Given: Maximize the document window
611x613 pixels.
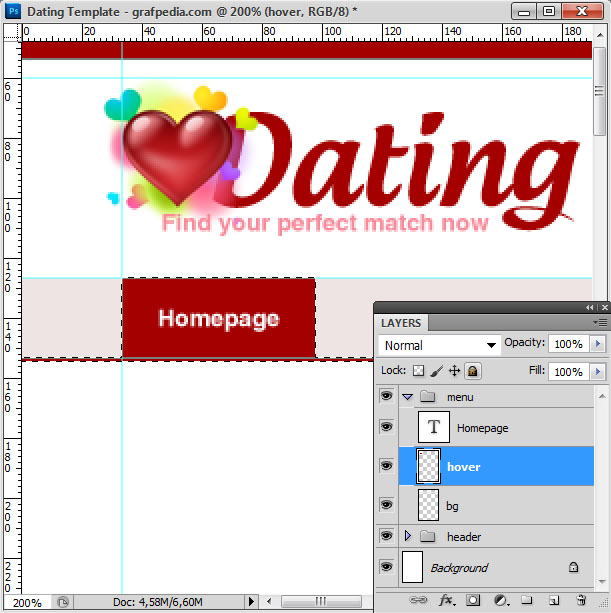Looking at the screenshot, I should [548, 12].
